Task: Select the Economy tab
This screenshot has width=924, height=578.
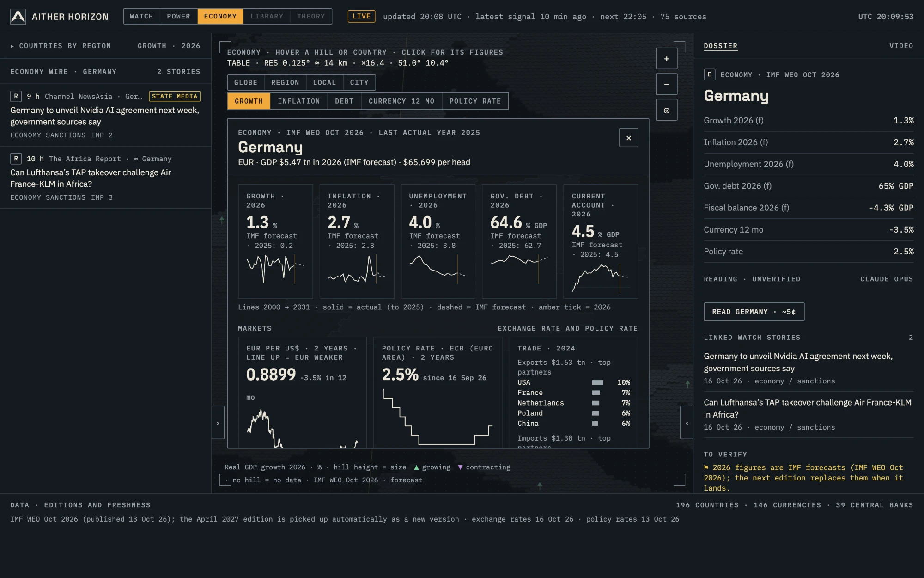Action: click(x=220, y=16)
